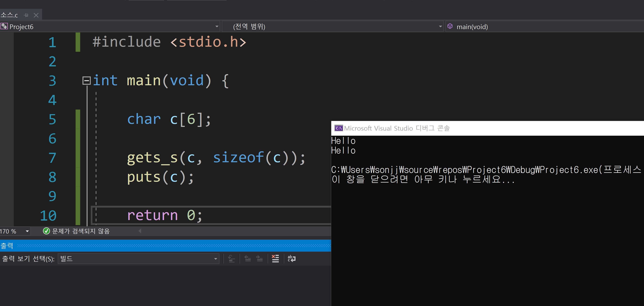Image resolution: width=644 pixels, height=306 pixels.
Task: Click the find message in code icon
Action: tap(232, 259)
